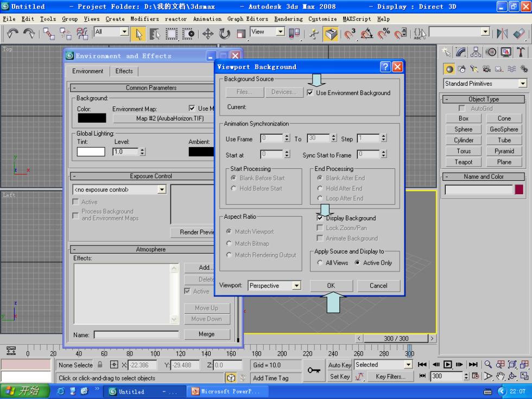532x399 pixels.
Task: Open the All selection filter dropdown
Action: (124, 31)
